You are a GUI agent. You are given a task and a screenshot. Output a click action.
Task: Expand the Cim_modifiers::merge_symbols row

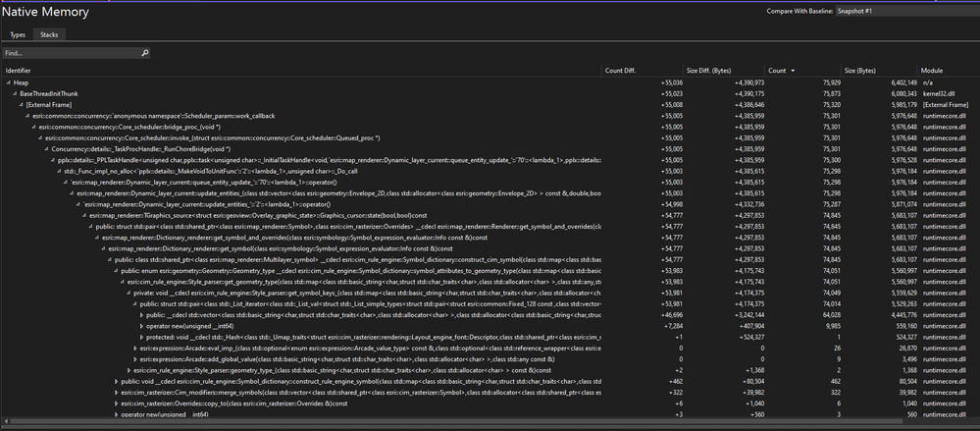pos(117,392)
